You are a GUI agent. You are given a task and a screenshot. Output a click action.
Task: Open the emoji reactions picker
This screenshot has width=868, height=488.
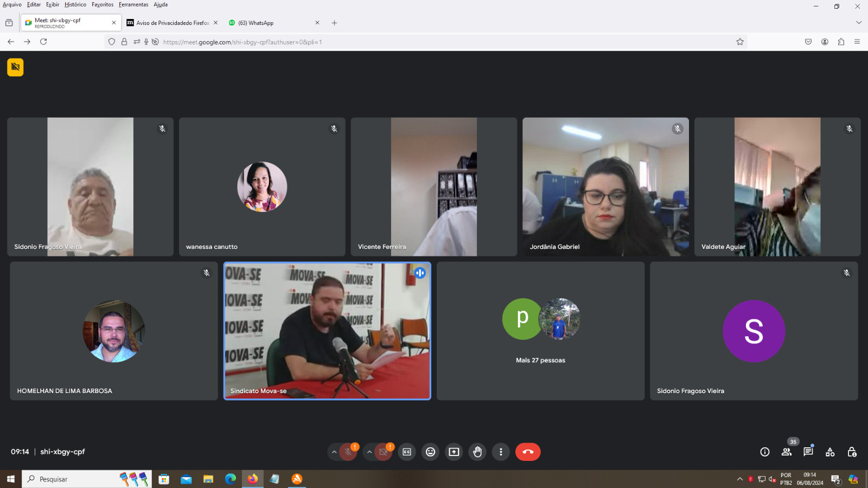tap(430, 452)
